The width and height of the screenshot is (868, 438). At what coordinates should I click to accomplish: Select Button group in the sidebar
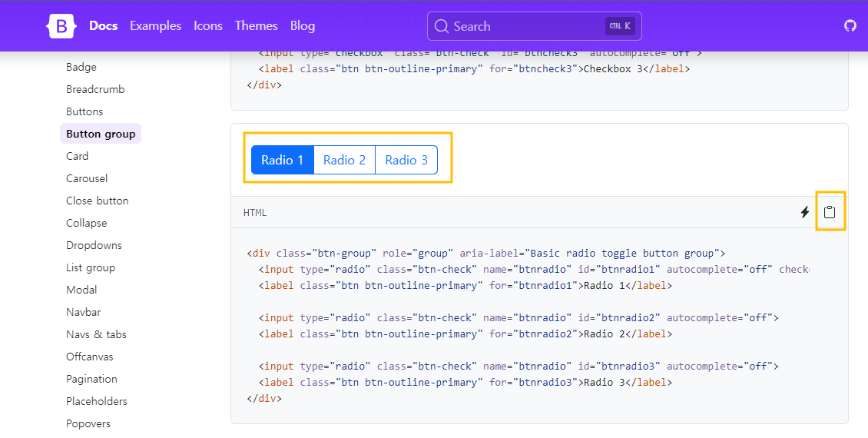click(x=101, y=134)
